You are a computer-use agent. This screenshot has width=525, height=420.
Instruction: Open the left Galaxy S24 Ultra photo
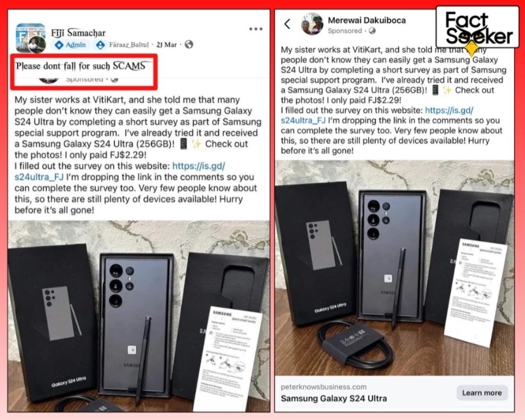139,316
